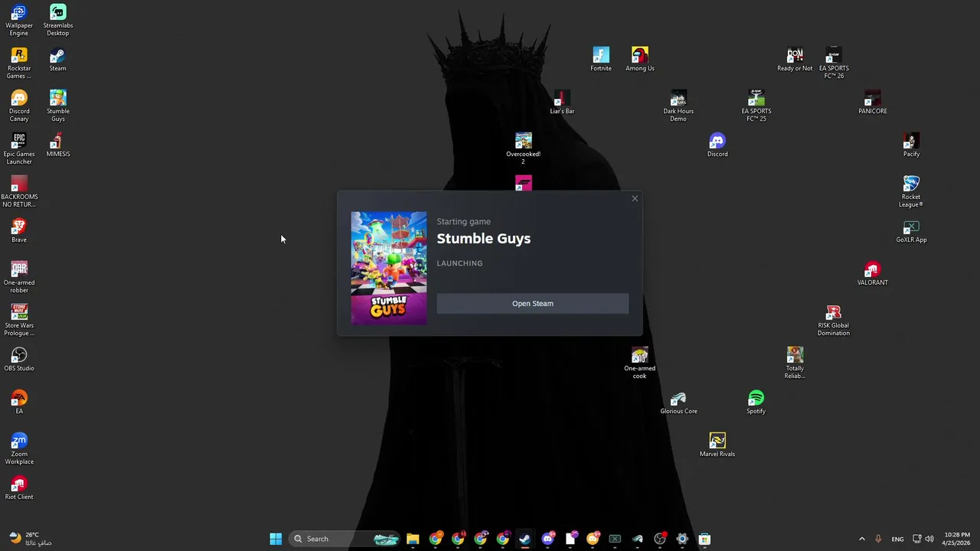Select the Spotify desktop icon
The height and width of the screenshot is (551, 980).
click(756, 403)
